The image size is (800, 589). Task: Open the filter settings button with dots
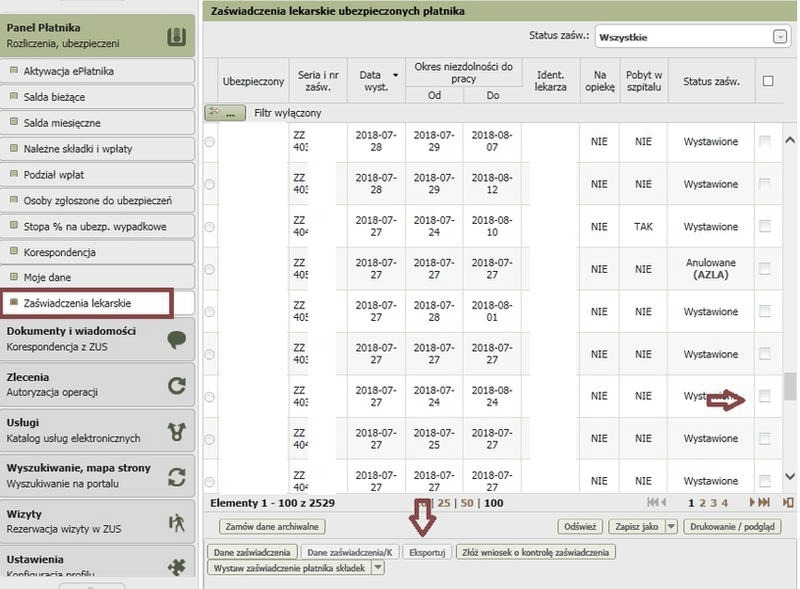(225, 113)
